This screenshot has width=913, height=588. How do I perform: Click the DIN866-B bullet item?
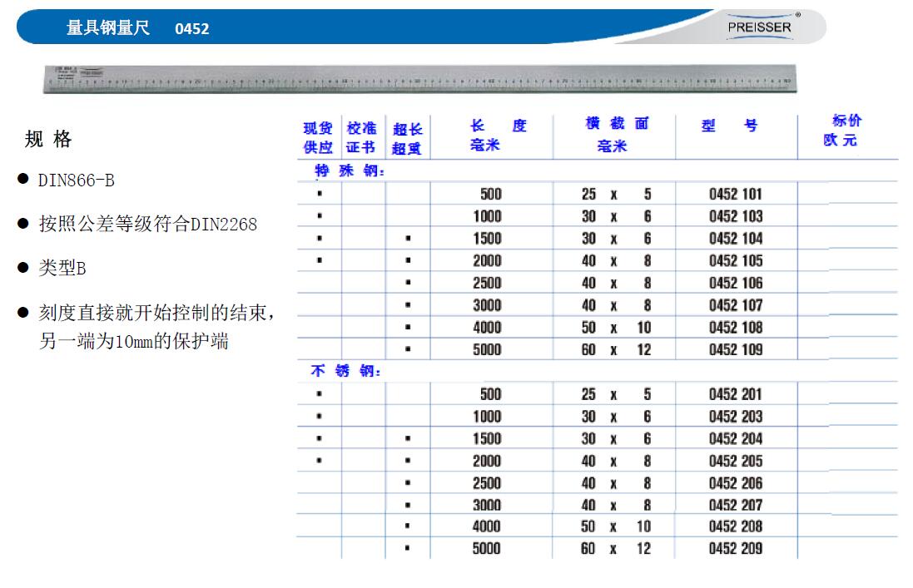coord(76,180)
